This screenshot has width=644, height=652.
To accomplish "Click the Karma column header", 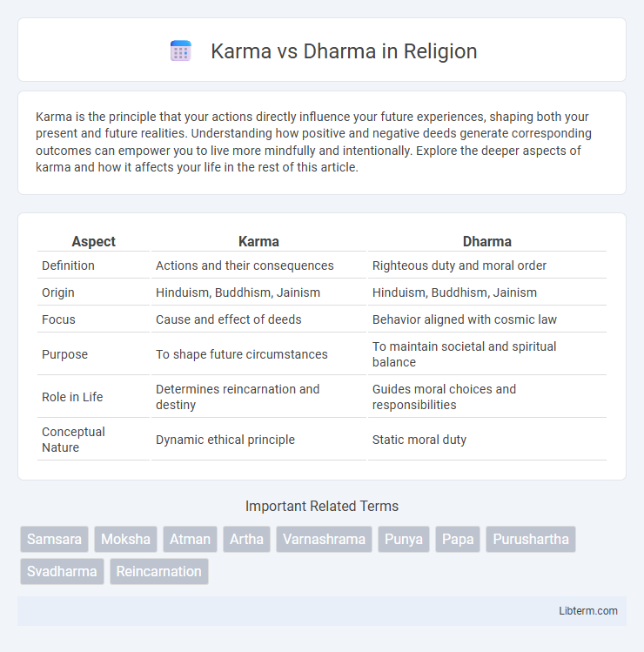I will click(x=258, y=241).
